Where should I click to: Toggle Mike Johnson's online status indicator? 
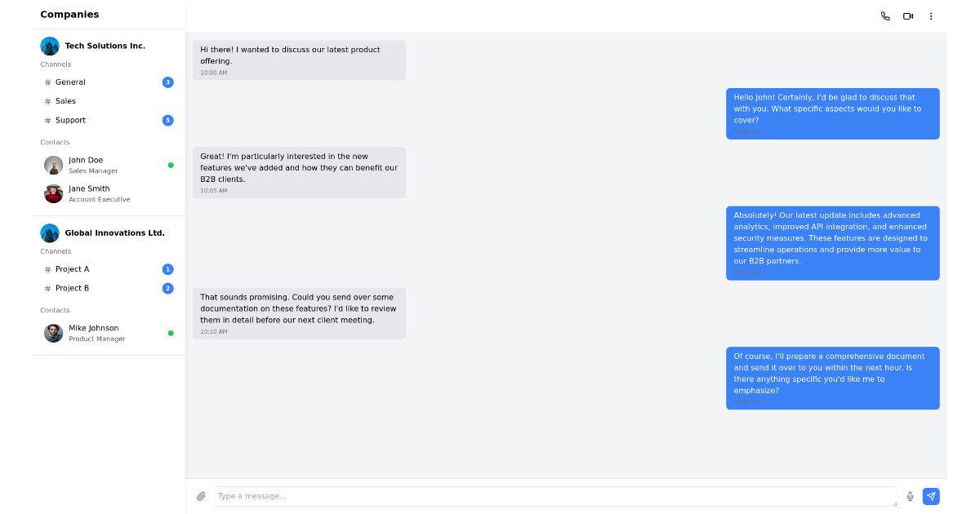coord(171,333)
